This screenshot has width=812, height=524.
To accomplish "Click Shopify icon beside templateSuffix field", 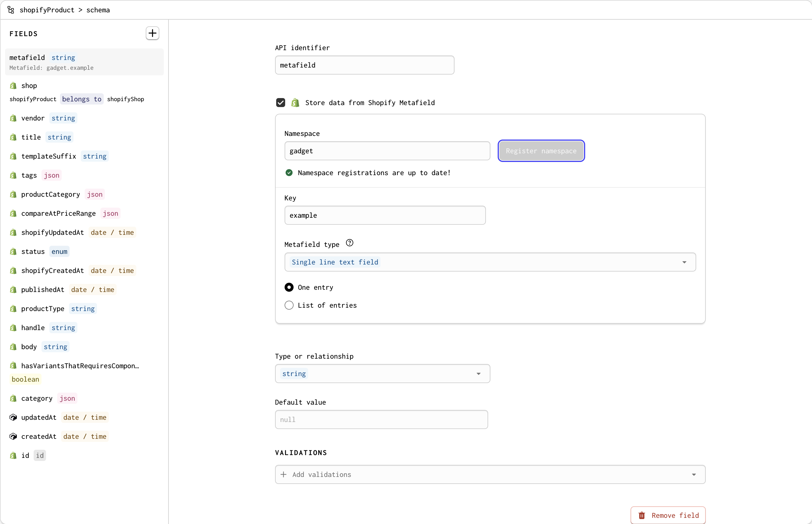I will point(13,156).
